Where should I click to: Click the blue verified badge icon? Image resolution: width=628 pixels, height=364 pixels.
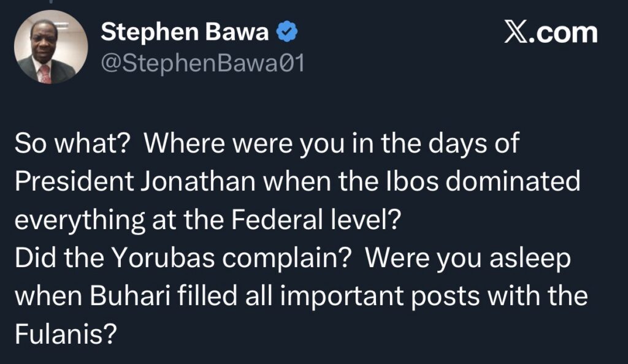[x=288, y=32]
